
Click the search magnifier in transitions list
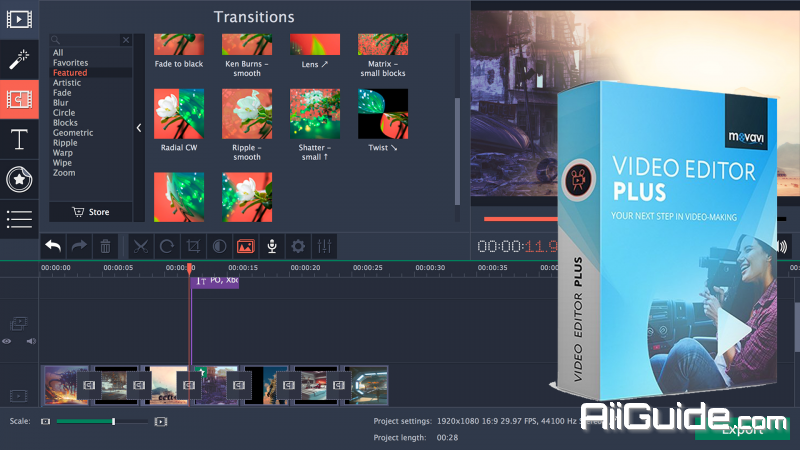click(56, 40)
